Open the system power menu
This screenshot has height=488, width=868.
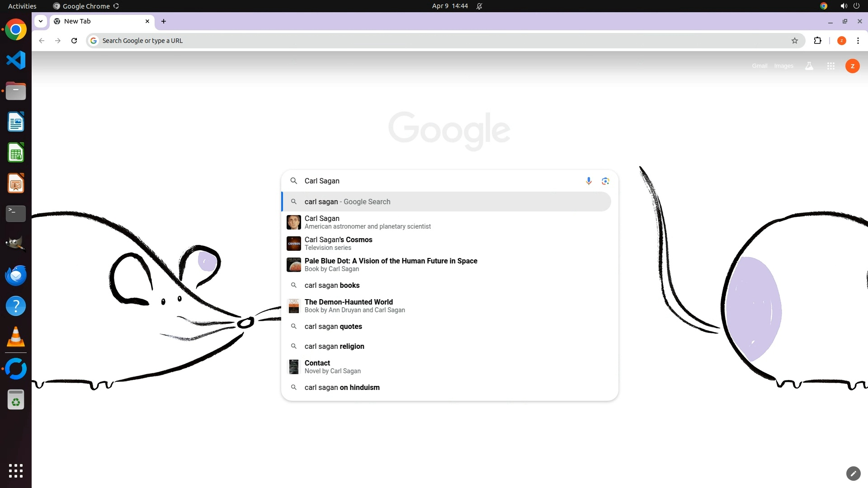click(x=856, y=6)
